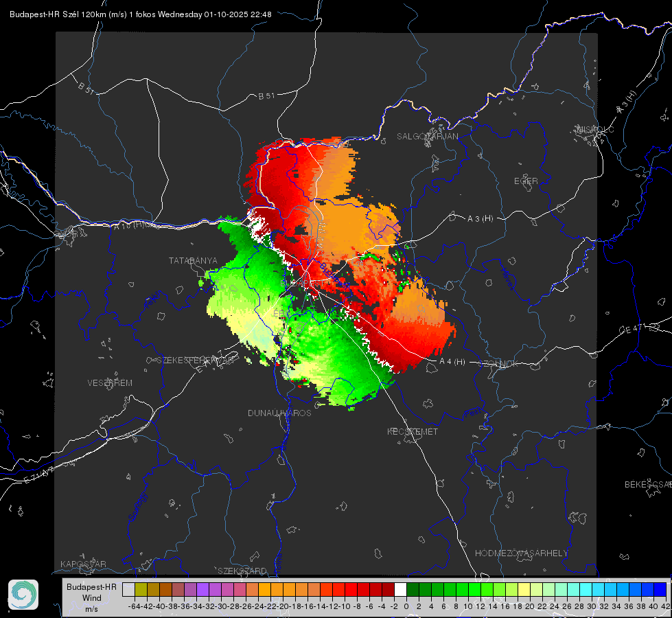
Task: Select the dark blue last swatch above 42
Action: (660, 589)
